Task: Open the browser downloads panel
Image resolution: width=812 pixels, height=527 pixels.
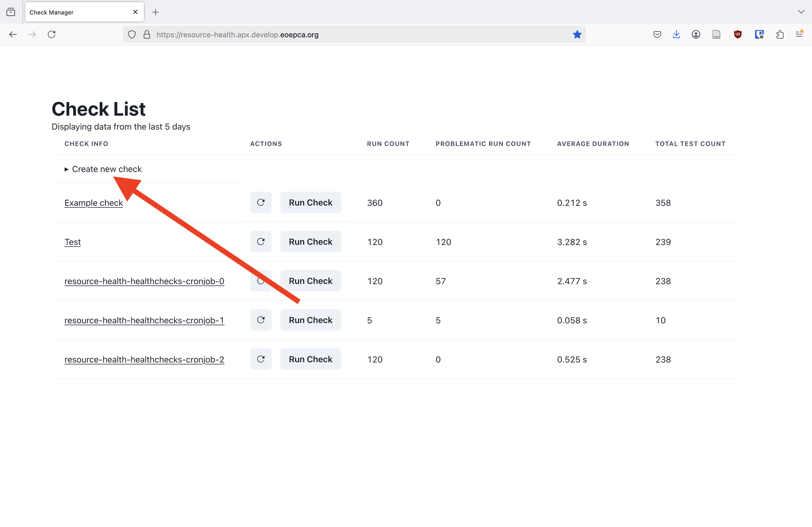Action: pos(676,34)
